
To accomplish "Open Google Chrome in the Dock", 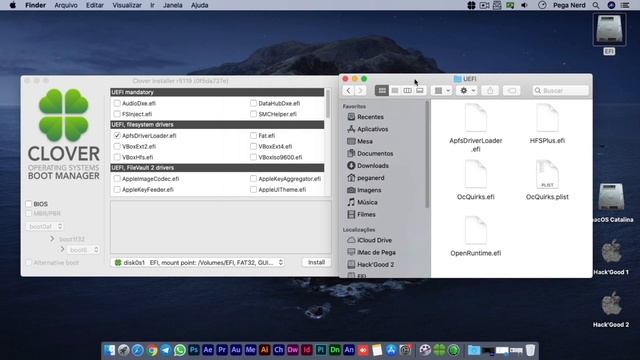I will point(152,350).
